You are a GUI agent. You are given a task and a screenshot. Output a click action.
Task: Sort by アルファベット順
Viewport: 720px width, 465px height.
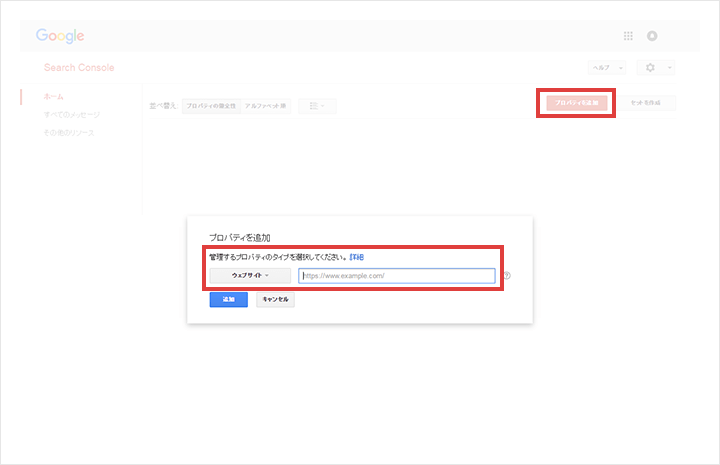265,106
